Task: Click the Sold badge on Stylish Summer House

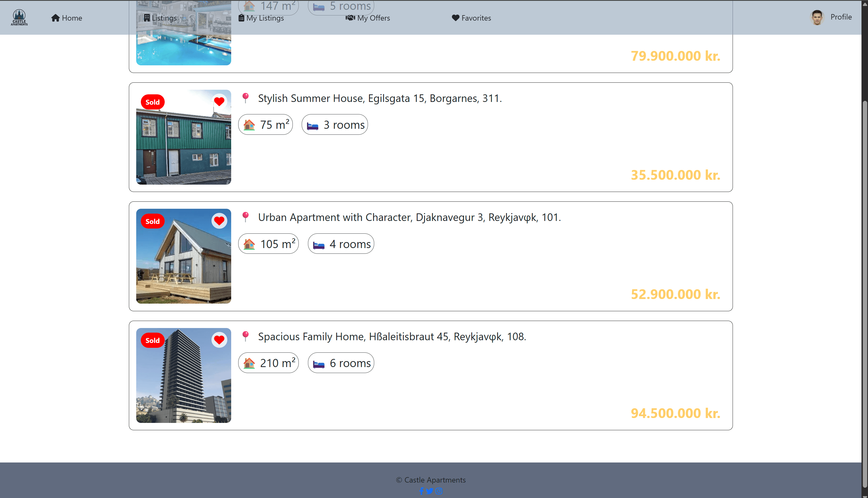Action: pyautogui.click(x=153, y=102)
